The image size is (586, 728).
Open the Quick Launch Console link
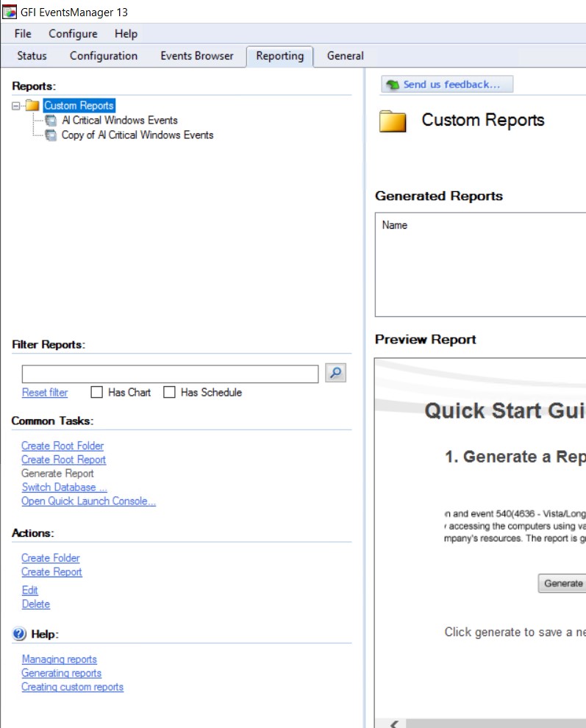click(x=88, y=502)
